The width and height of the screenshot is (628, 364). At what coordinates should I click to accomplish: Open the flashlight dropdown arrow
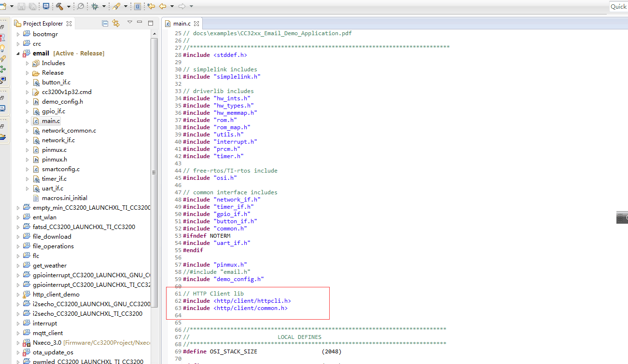pos(126,6)
